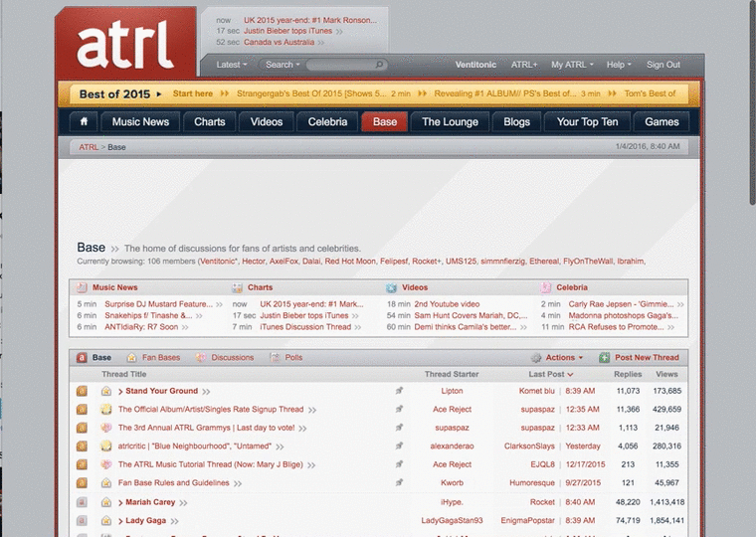Open the Blogs tab
The image size is (756, 537).
click(x=516, y=122)
